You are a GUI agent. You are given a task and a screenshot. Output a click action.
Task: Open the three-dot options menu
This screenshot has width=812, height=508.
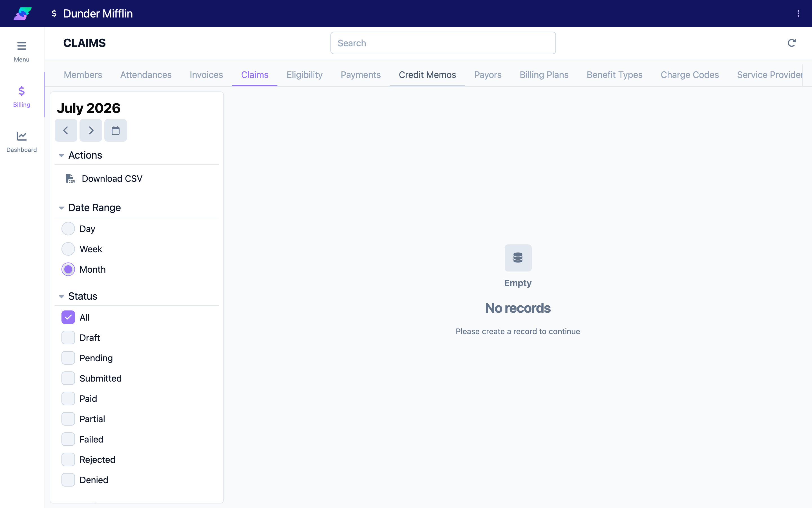click(x=798, y=14)
